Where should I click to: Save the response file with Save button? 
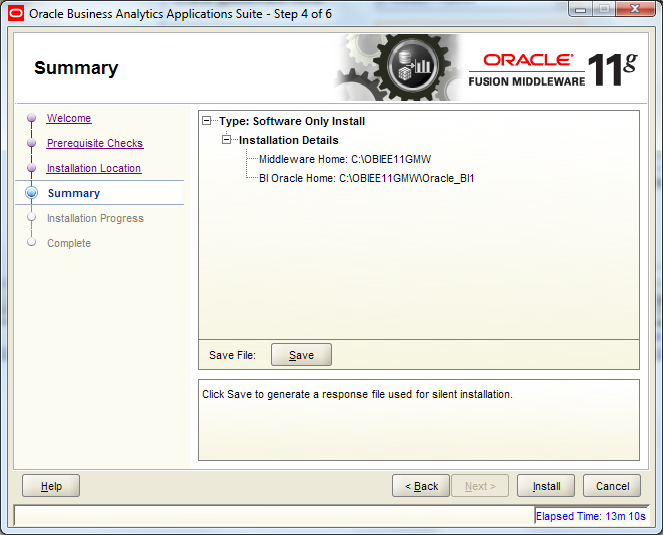301,355
